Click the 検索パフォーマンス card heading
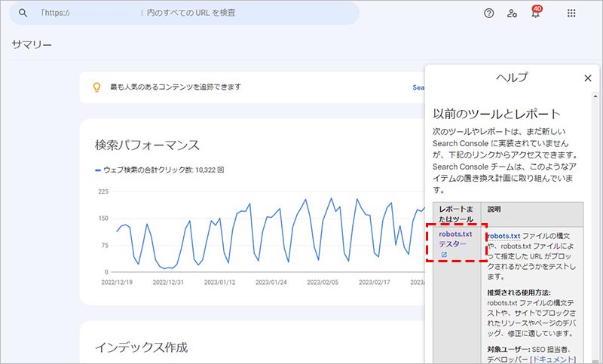 tap(147, 145)
